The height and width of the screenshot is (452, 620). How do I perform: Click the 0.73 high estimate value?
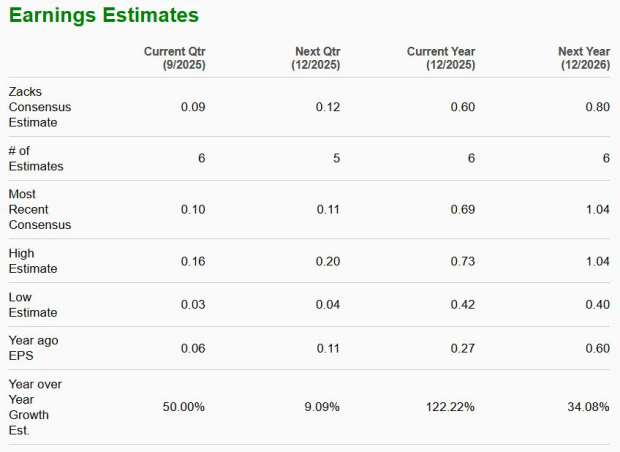(x=462, y=261)
